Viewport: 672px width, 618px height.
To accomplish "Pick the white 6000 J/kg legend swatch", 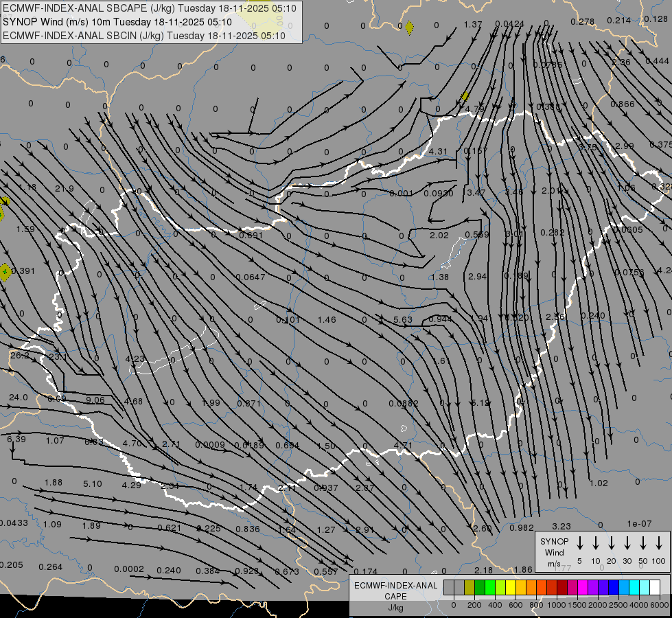I will point(655,588).
